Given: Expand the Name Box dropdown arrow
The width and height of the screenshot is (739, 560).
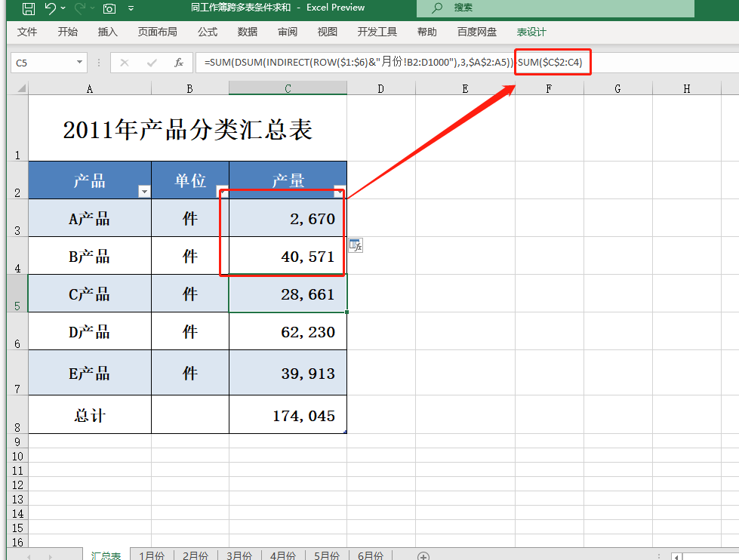Looking at the screenshot, I should point(80,62).
